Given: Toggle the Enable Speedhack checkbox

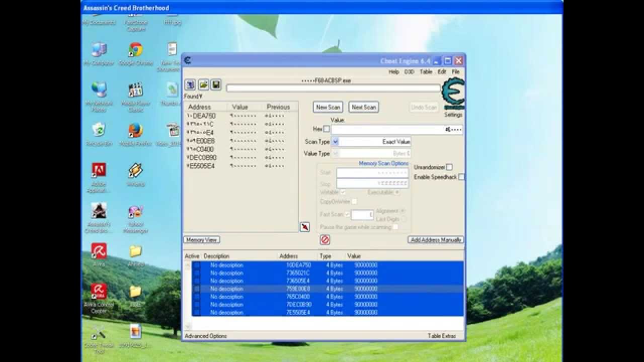Looking at the screenshot, I should 461,177.
